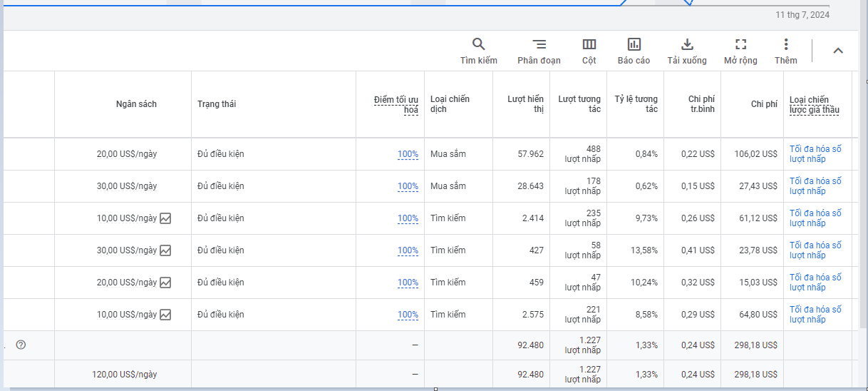Viewport: 868px width, 391px height.
Task: Open bid strategy link in 64,80 US$ row
Action: click(815, 315)
